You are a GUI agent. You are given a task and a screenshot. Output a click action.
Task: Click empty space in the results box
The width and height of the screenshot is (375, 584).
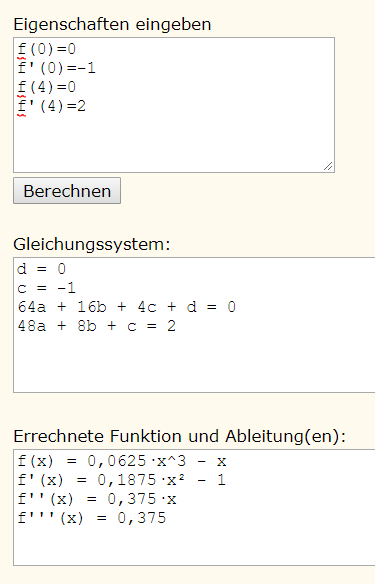coord(194,546)
